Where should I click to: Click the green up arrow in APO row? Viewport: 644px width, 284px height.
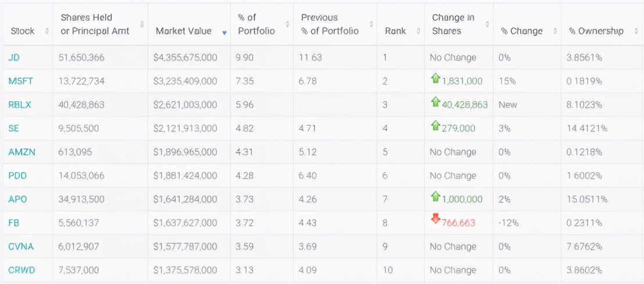pos(435,197)
